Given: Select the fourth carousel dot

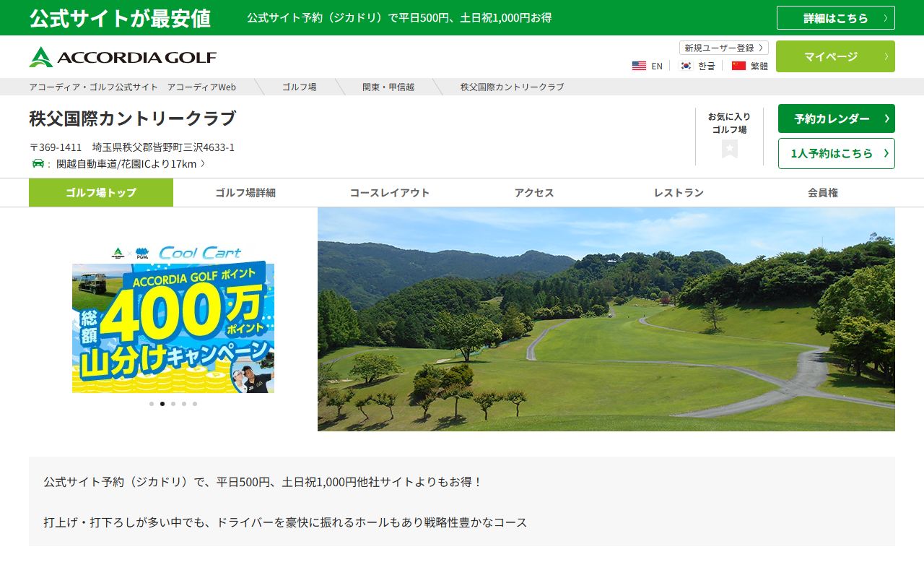Looking at the screenshot, I should (x=184, y=404).
